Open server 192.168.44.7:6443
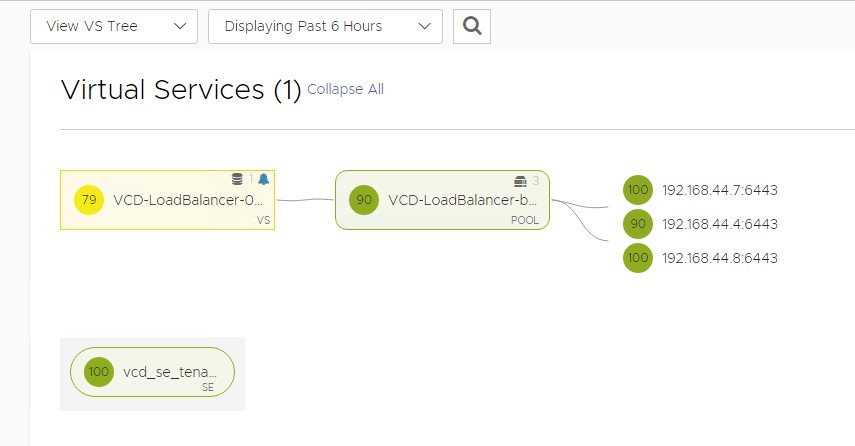This screenshot has width=855, height=446. [x=720, y=190]
